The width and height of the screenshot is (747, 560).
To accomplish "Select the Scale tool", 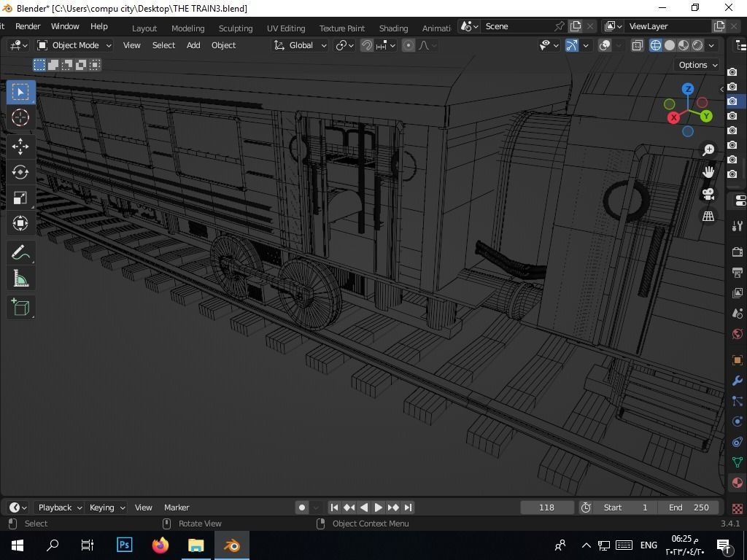I will pyautogui.click(x=20, y=198).
